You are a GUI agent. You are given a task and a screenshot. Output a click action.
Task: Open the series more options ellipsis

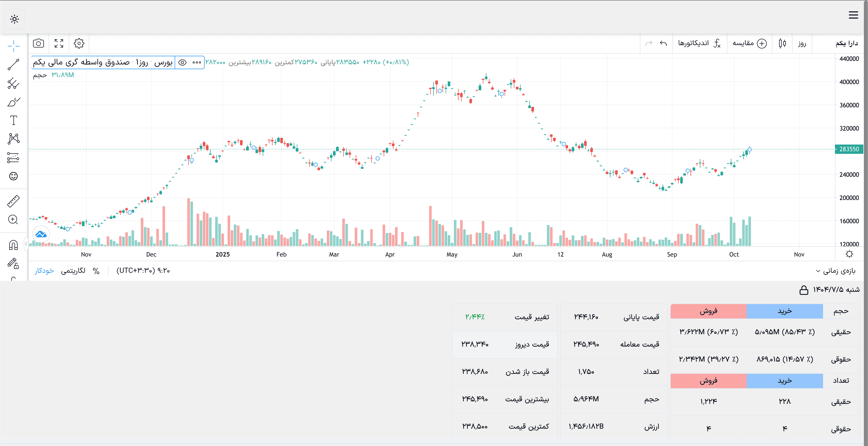coord(197,63)
